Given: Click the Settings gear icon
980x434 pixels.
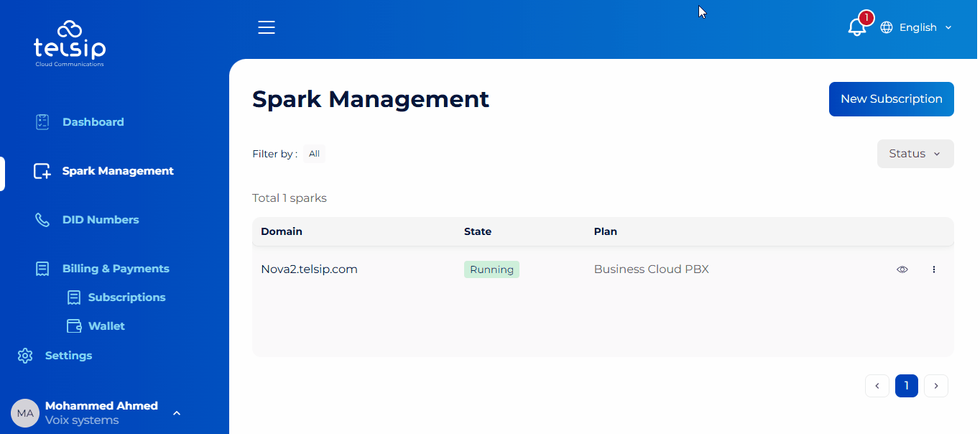Looking at the screenshot, I should [x=25, y=356].
